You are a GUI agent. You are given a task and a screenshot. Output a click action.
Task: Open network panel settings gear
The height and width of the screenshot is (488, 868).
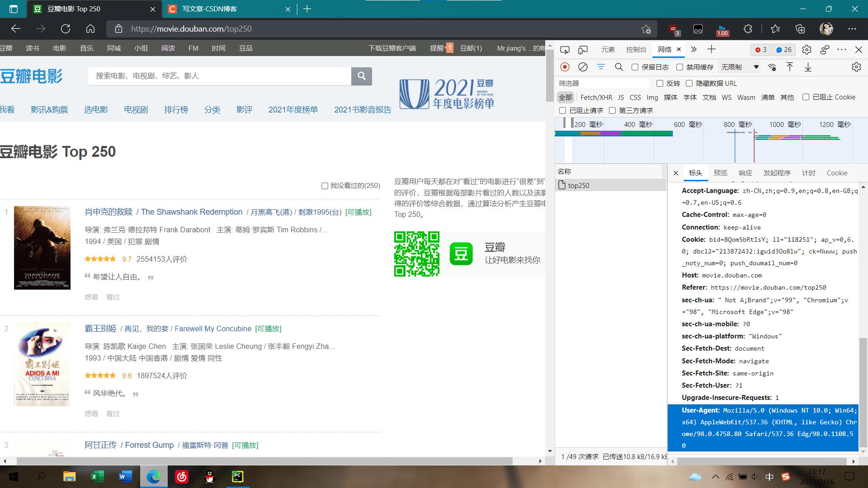point(856,67)
